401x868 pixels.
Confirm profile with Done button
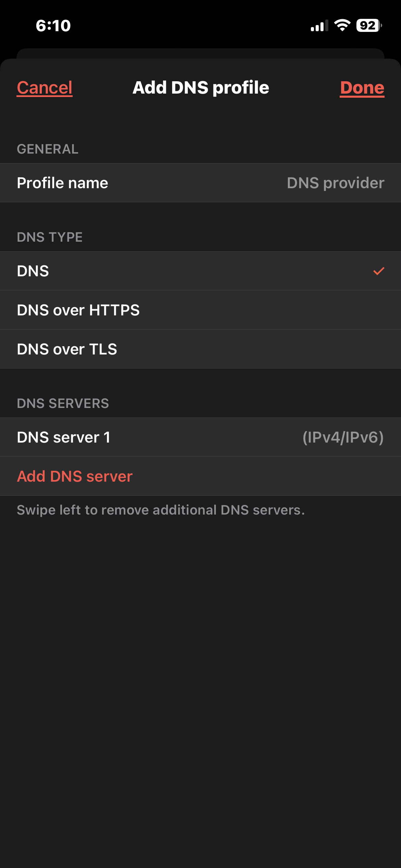(362, 88)
